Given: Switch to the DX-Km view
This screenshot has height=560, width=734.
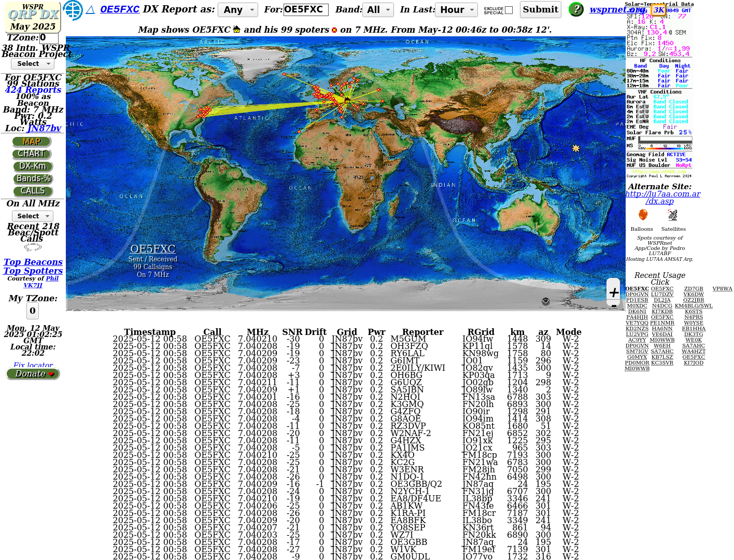Looking at the screenshot, I should (33, 166).
